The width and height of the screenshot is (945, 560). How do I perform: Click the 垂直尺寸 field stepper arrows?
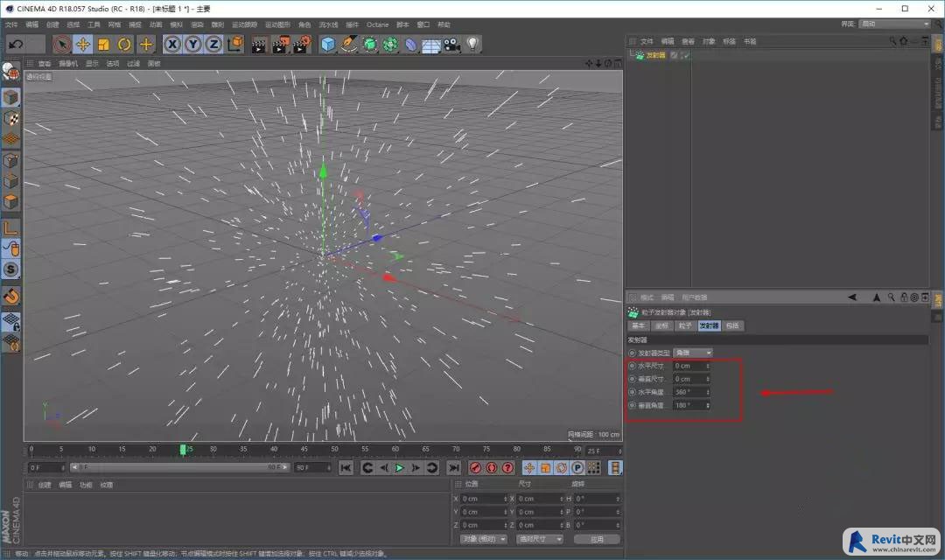tap(708, 379)
